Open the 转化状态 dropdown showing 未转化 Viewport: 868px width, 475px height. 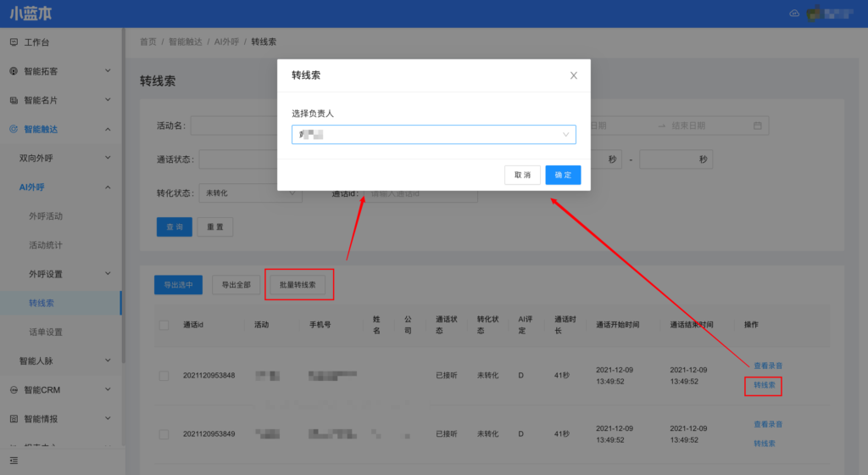(x=250, y=193)
